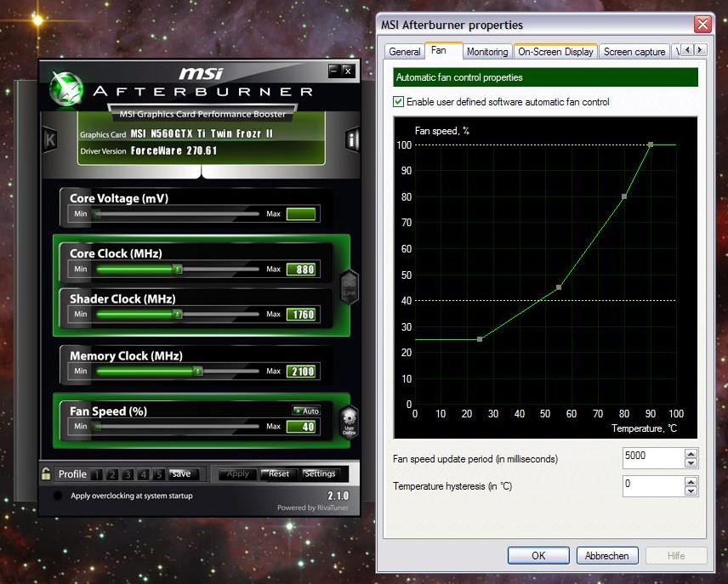Click the profile lock icon
Image resolution: width=728 pixels, height=584 pixels.
pyautogui.click(x=46, y=473)
